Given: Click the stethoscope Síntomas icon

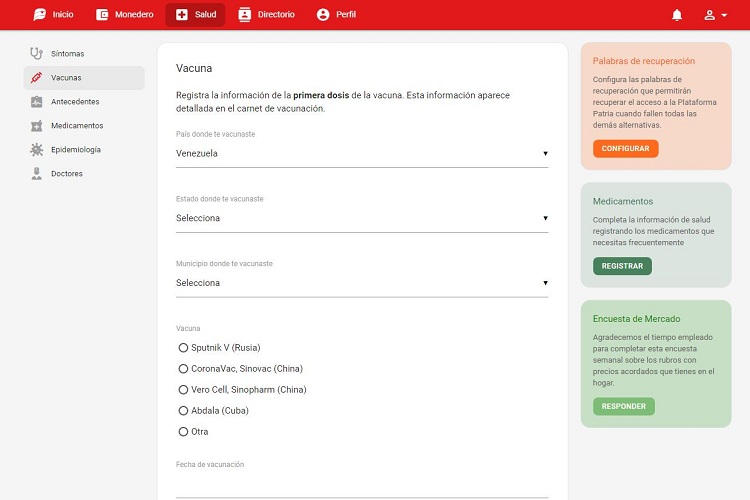Looking at the screenshot, I should 37,53.
